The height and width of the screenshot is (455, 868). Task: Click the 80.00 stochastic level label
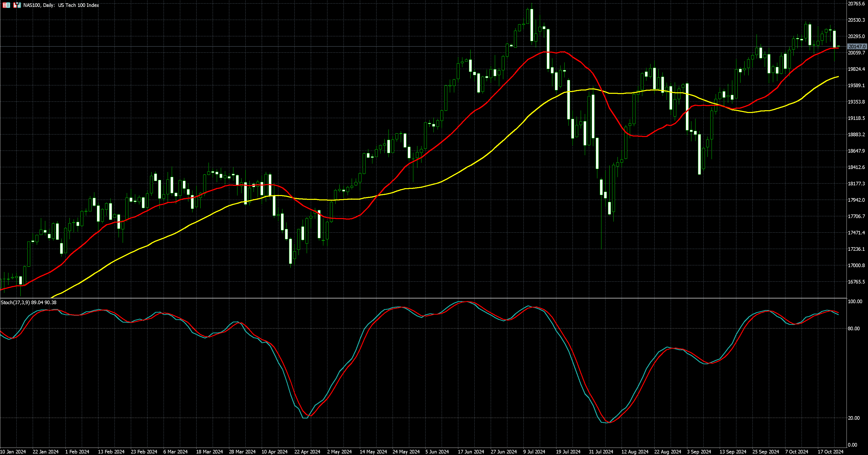click(x=853, y=328)
